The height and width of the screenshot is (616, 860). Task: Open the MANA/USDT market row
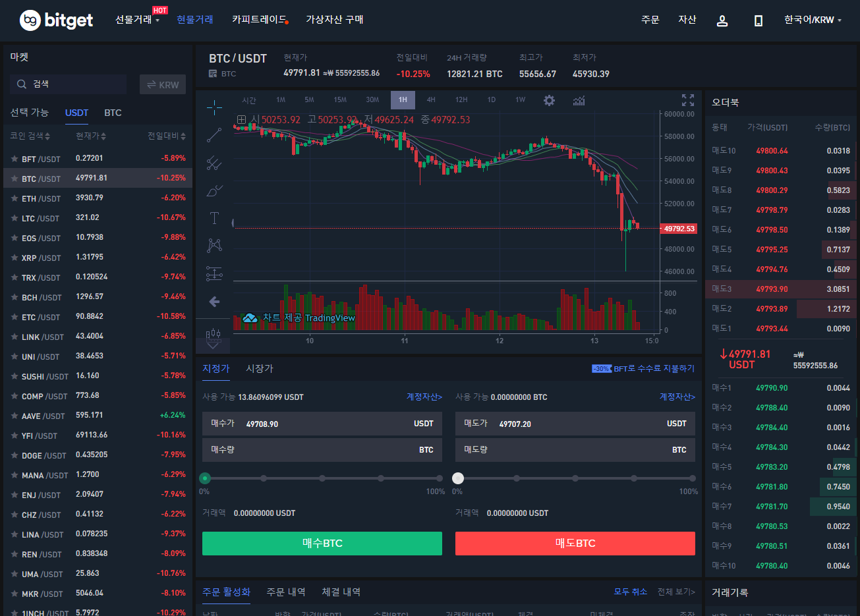pyautogui.click(x=98, y=475)
